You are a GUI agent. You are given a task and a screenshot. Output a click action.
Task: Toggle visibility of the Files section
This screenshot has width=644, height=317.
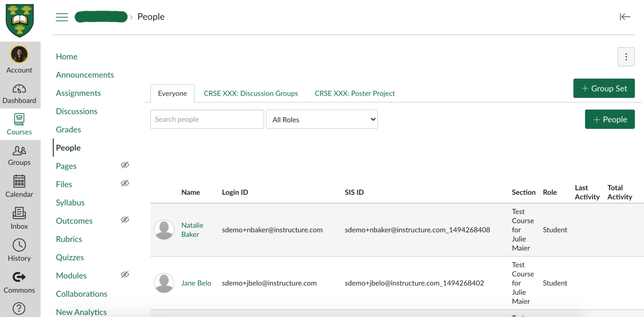(x=125, y=183)
